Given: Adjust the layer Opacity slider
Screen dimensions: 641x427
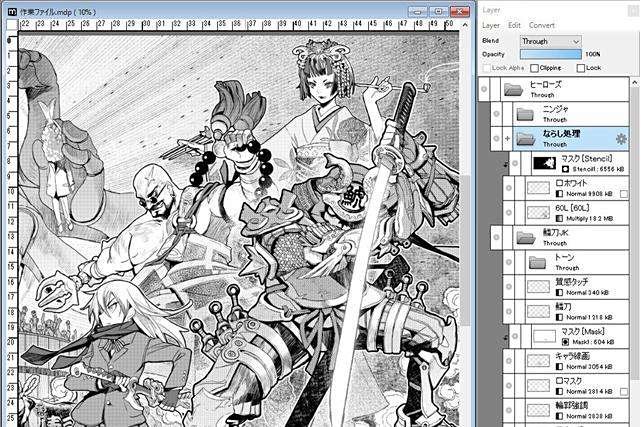Looking at the screenshot, I should tap(550, 54).
